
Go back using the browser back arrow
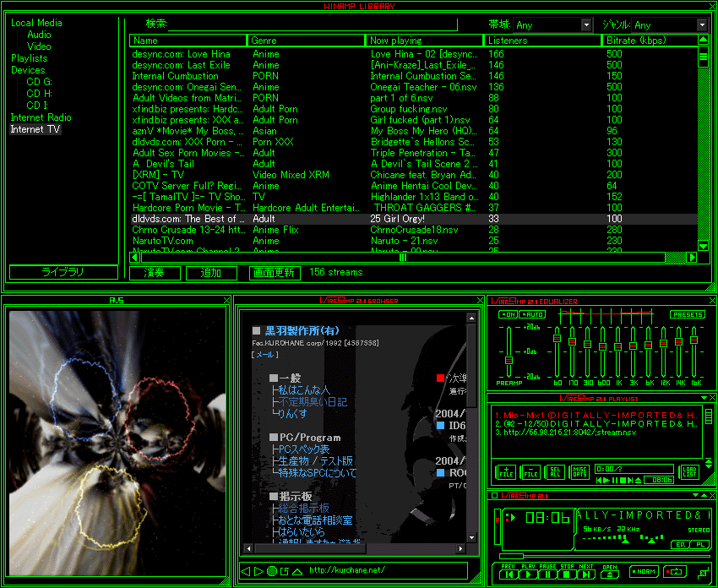pos(246,571)
